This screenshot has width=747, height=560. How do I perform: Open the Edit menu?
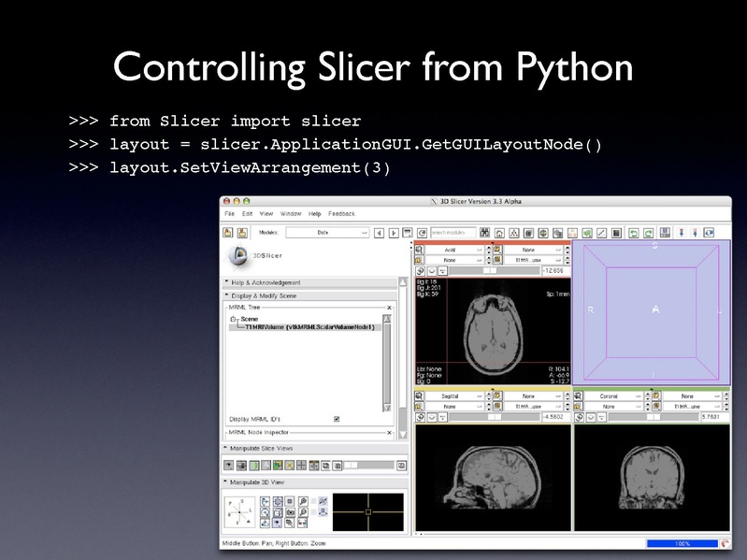tap(247, 214)
